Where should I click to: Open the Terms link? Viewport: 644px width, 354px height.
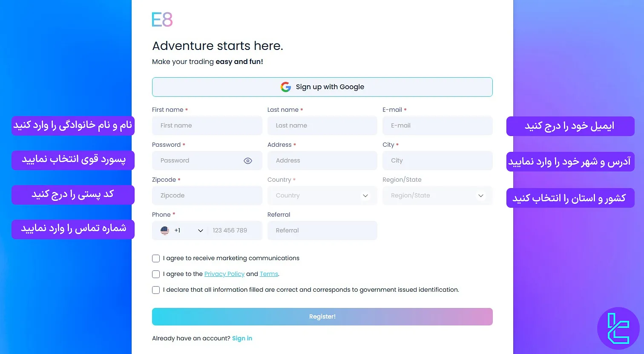pyautogui.click(x=269, y=274)
